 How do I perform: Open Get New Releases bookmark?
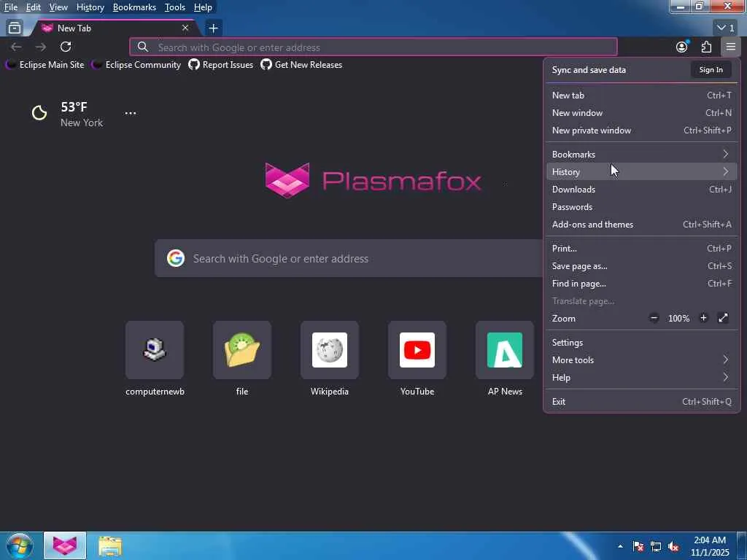point(301,65)
